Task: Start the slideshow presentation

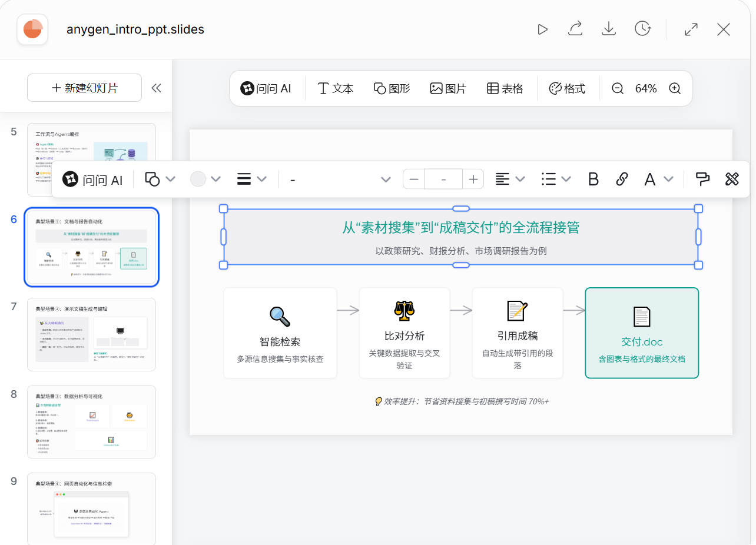Action: click(x=542, y=29)
